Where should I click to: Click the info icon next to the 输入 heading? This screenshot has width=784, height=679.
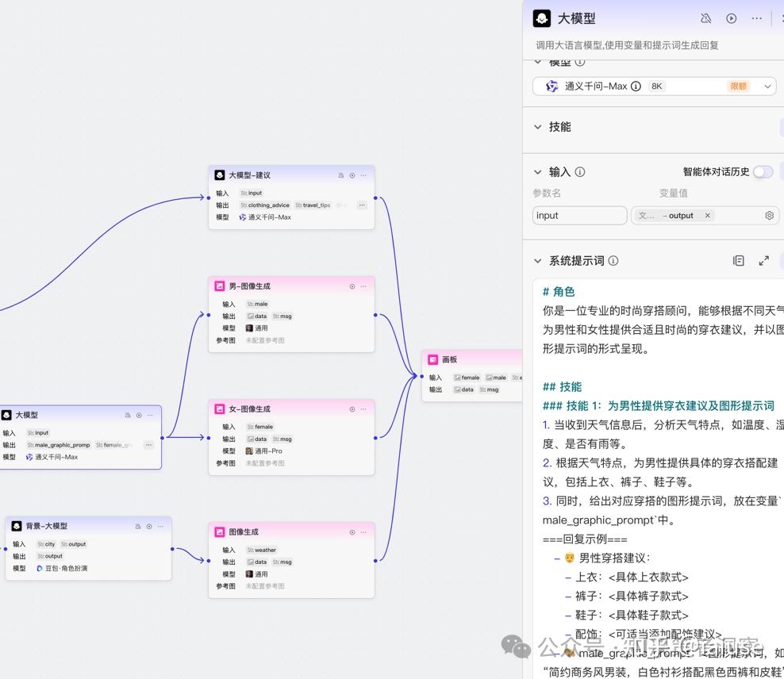(580, 172)
